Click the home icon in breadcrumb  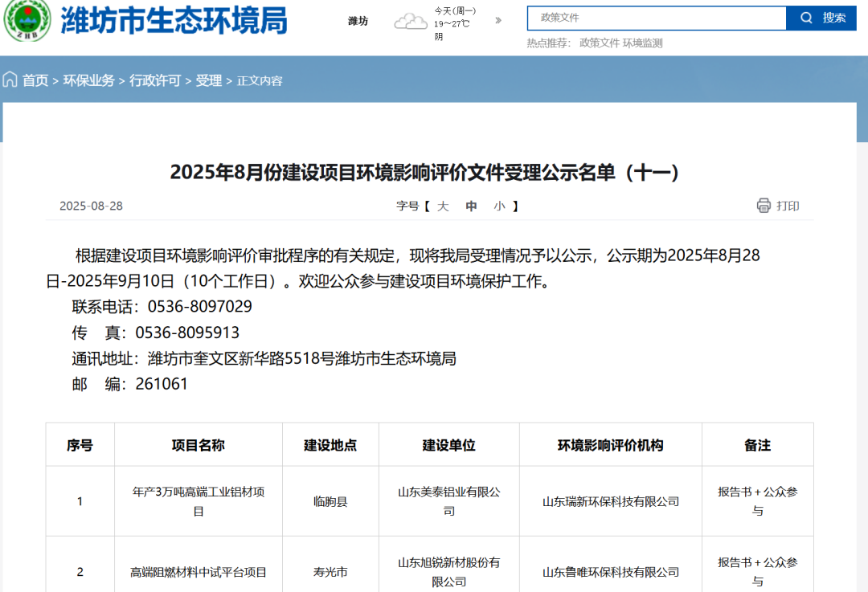click(10, 80)
